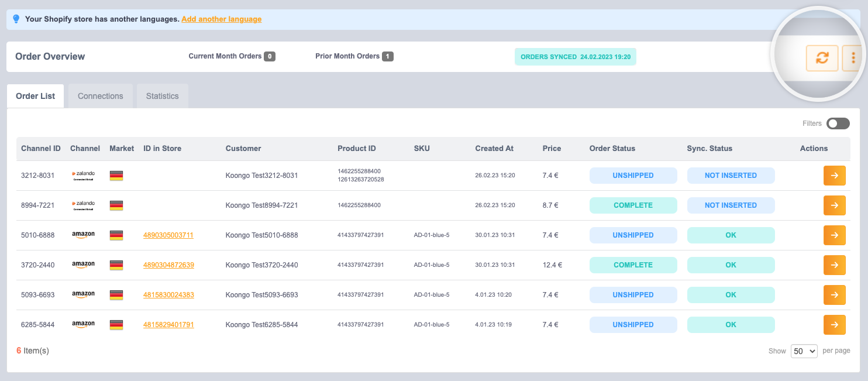
Task: Open the three-dot more options menu
Action: [853, 58]
